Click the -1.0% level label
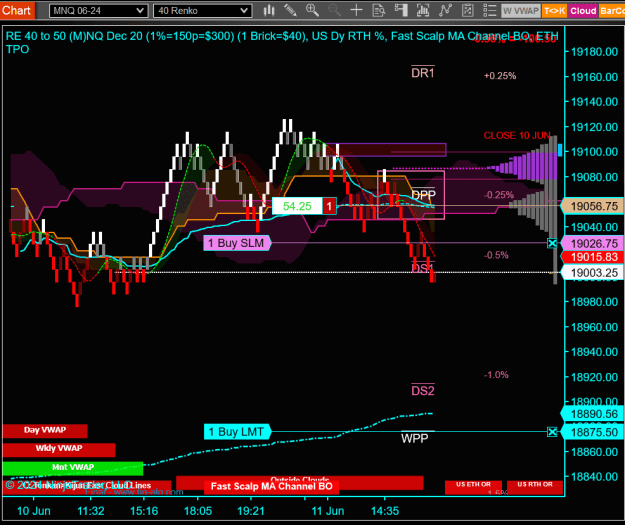625x525 pixels. tap(496, 375)
